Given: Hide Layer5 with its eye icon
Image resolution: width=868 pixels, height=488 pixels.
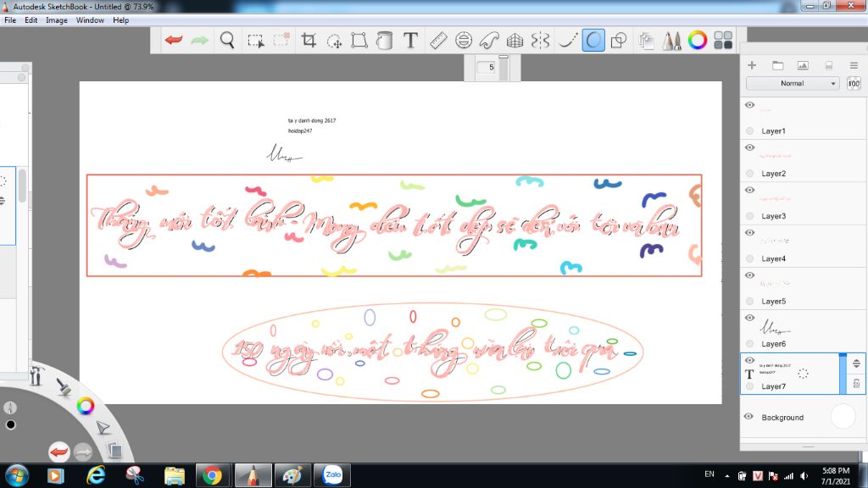Looking at the screenshot, I should tap(750, 275).
